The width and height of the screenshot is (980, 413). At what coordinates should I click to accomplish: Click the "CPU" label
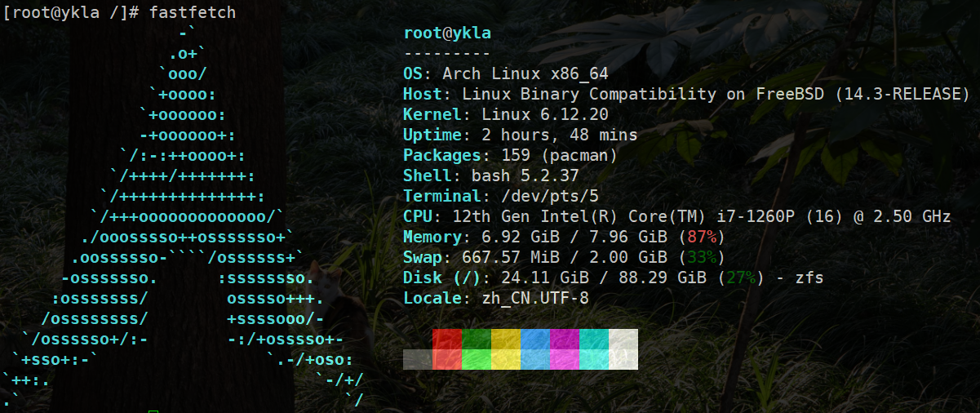tap(418, 216)
